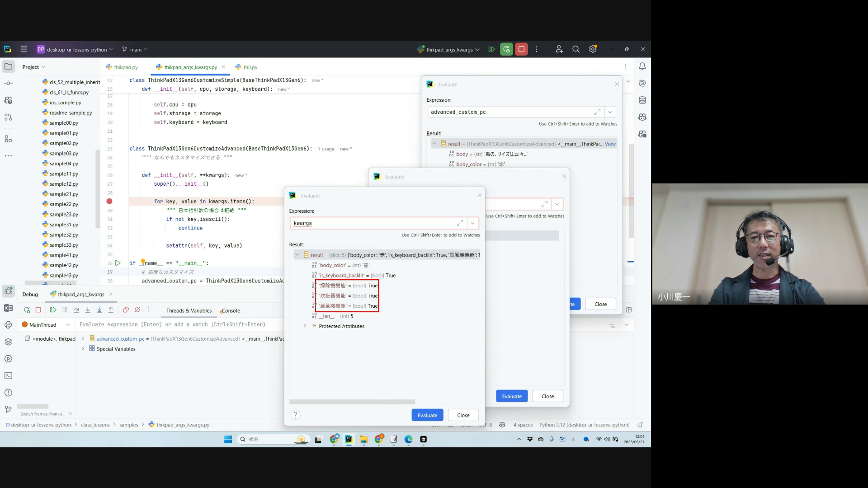This screenshot has height=488, width=868.
Task: Toggle Mute Breakpoints in the debug toolbar
Action: 137,310
